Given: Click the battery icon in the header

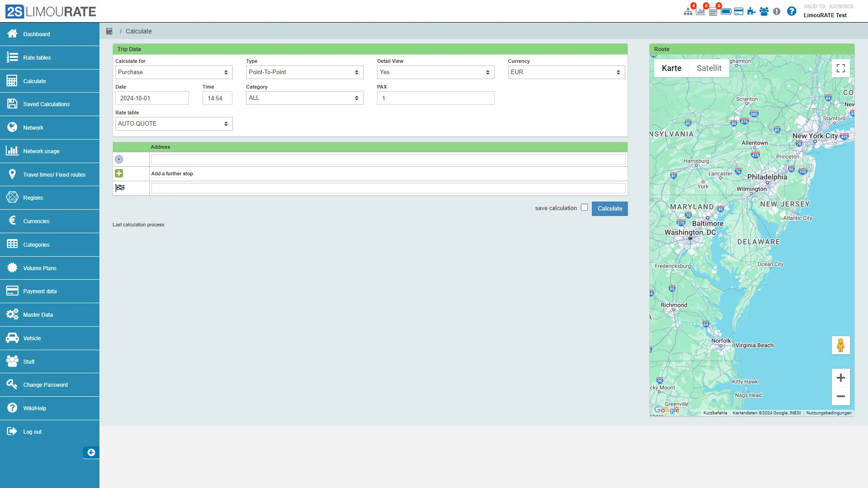Looking at the screenshot, I should [x=726, y=11].
